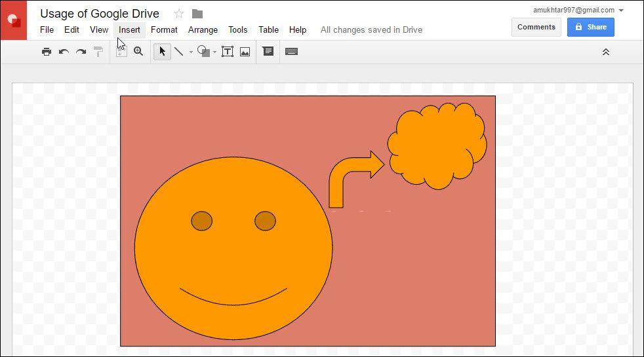644x357 pixels.
Task: Undo the last action
Action: (64, 52)
